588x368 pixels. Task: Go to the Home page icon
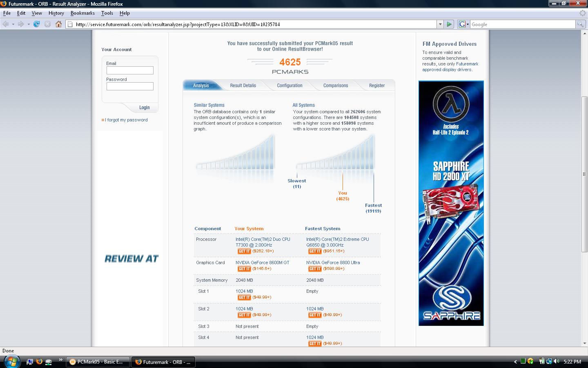click(58, 24)
